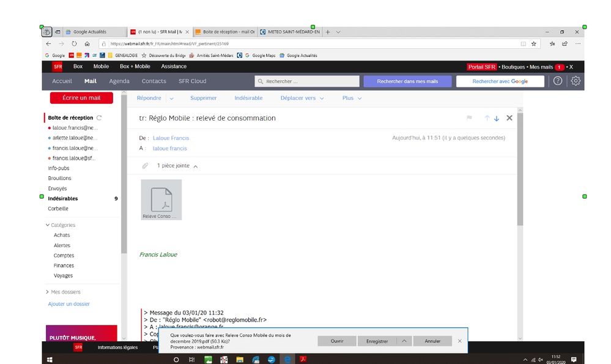Click Ouvrir in download prompt
The image size is (611, 364).
(337, 341)
